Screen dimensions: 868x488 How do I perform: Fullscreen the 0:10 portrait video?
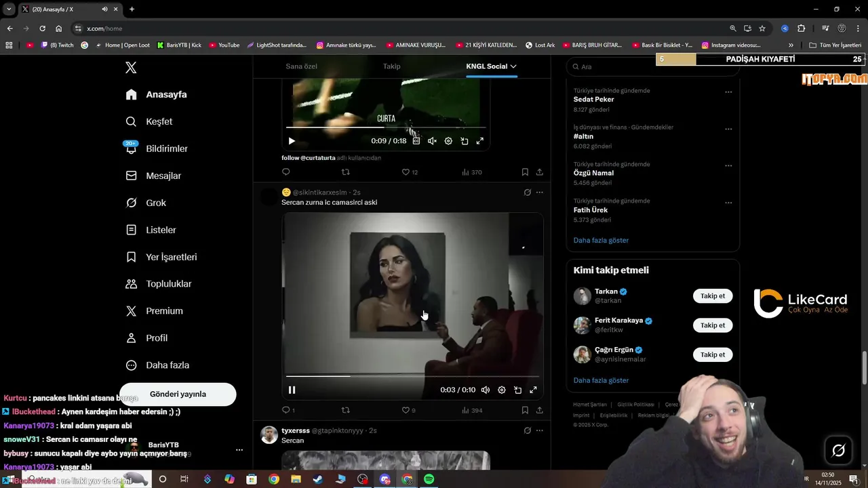tap(534, 390)
